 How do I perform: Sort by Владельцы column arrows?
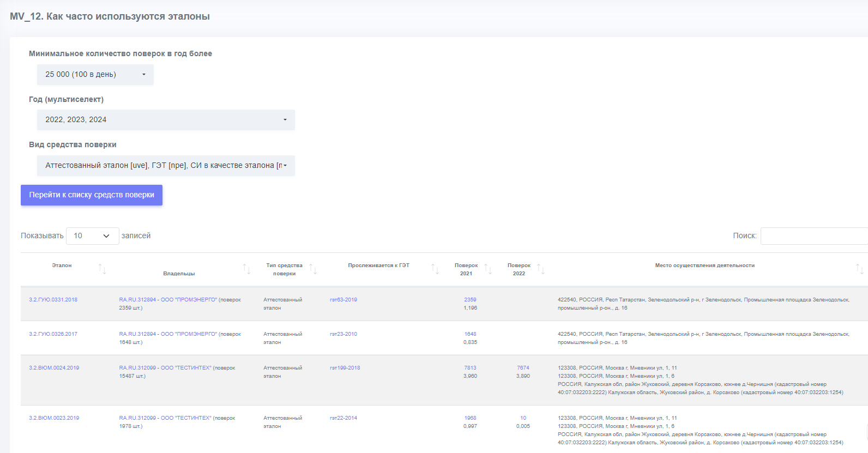pos(246,269)
